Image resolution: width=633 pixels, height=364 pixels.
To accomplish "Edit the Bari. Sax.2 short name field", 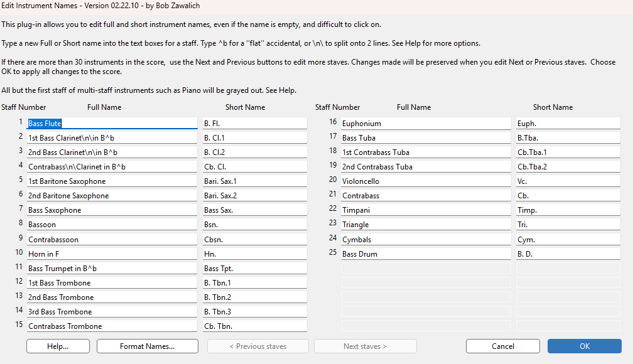I will coord(255,195).
